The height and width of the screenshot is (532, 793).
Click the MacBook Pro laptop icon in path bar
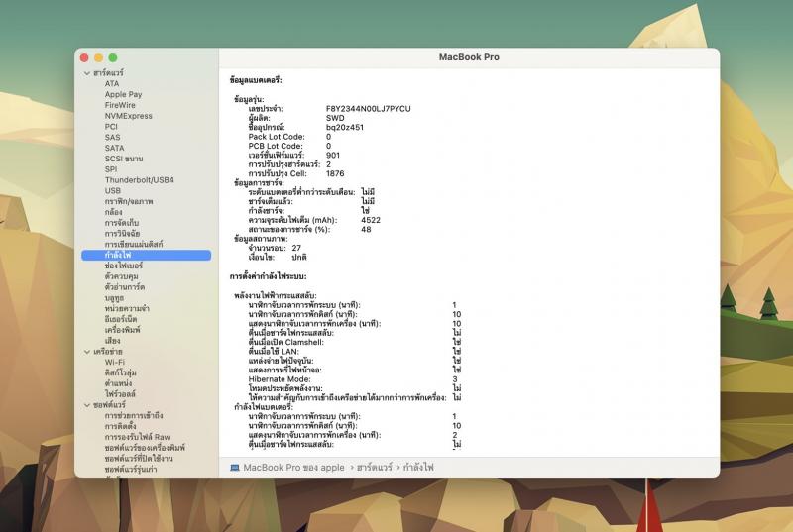point(235,468)
